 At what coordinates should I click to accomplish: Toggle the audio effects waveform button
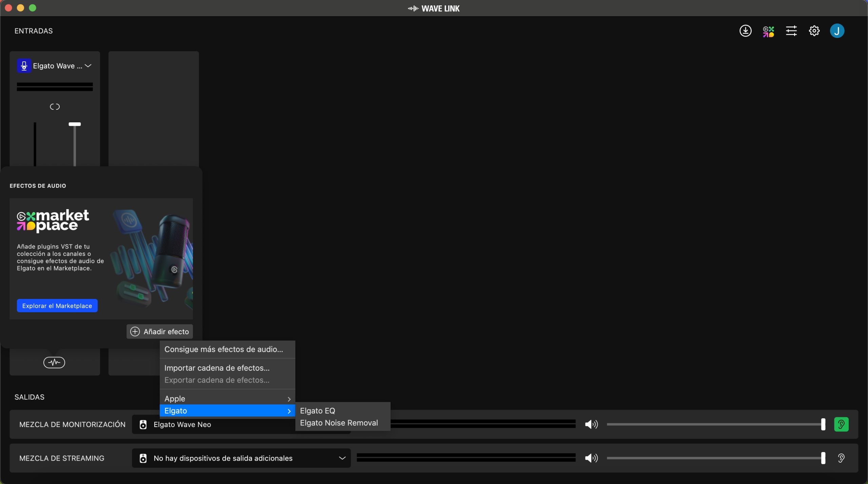point(54,362)
